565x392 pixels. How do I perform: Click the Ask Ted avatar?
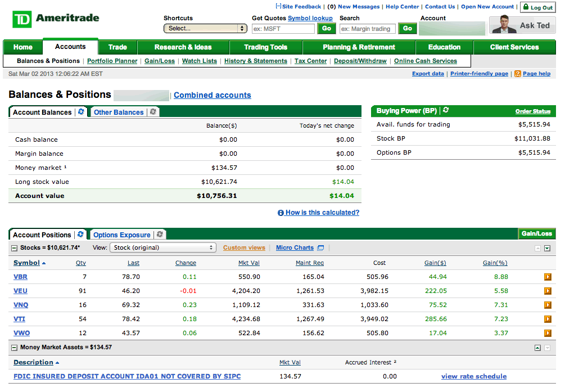pos(504,25)
